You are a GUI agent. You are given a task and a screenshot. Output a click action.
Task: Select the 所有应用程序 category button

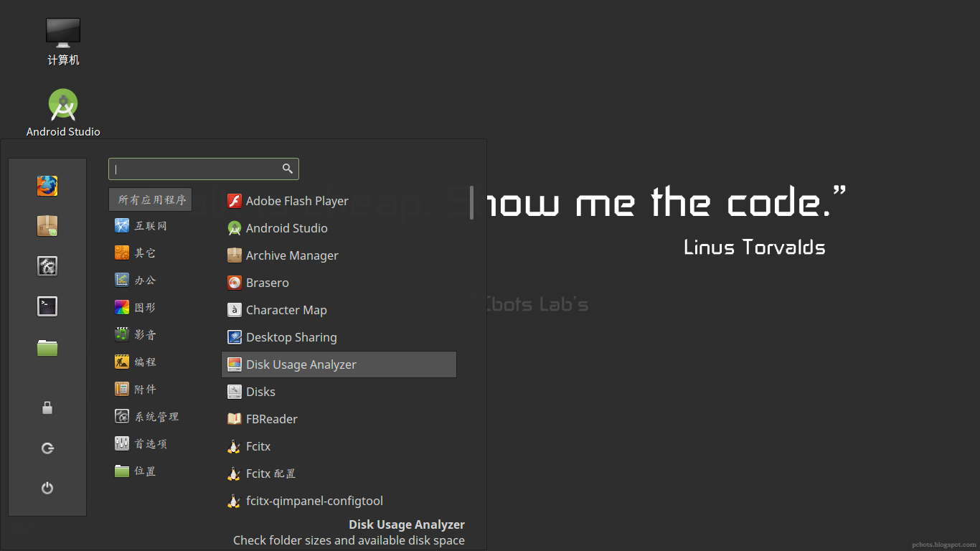(151, 199)
